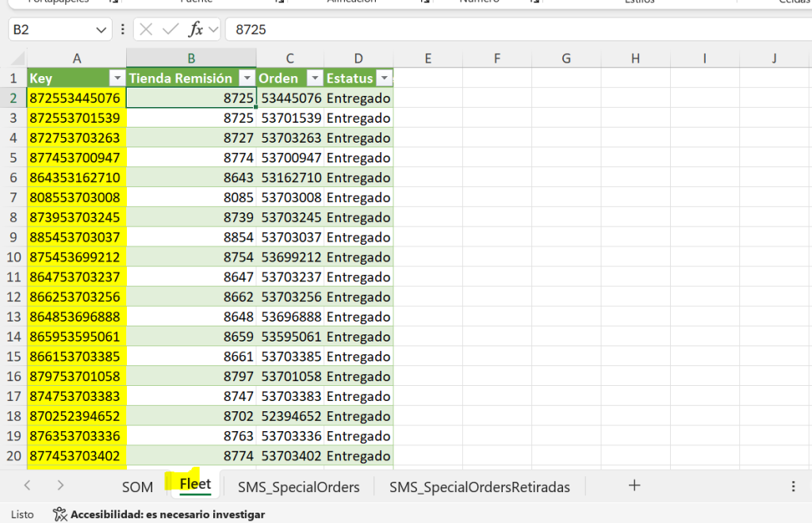
Task: Click cell with key 870252394652
Action: tap(77, 416)
